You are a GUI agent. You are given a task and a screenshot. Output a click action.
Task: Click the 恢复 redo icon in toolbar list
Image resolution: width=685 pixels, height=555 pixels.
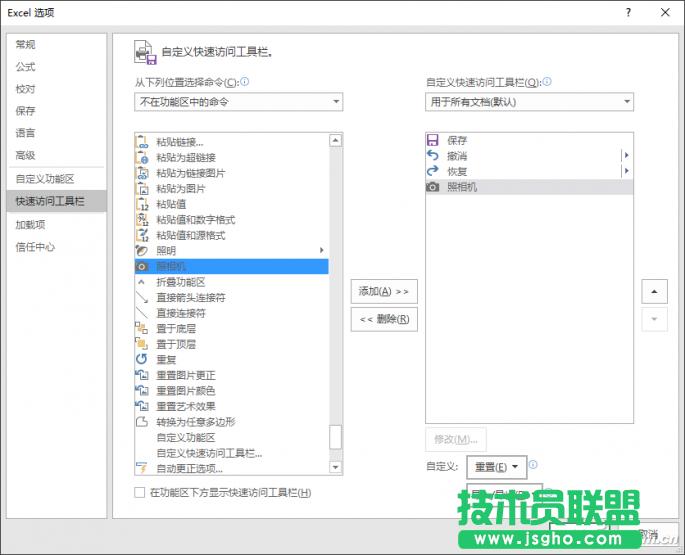point(432,171)
